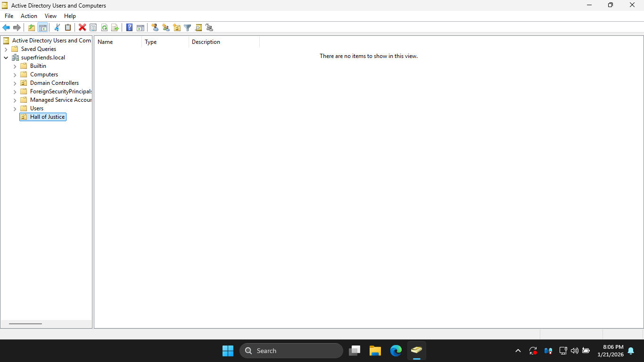
Task: Click the Up one level folder icon
Action: [x=32, y=28]
